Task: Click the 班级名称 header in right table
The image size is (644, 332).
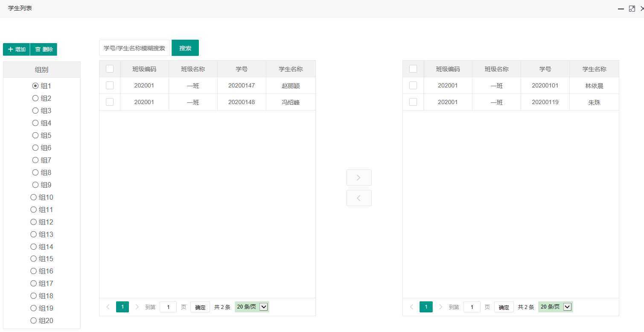Action: point(496,69)
